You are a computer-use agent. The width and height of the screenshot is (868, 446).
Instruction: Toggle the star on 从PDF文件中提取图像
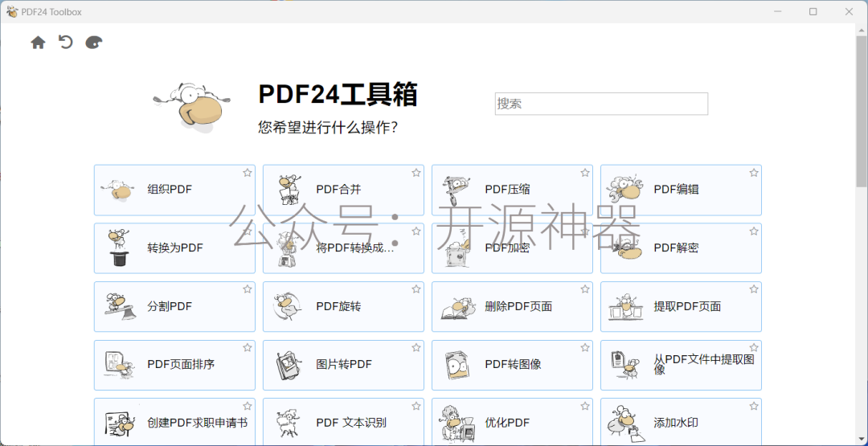pos(754,348)
